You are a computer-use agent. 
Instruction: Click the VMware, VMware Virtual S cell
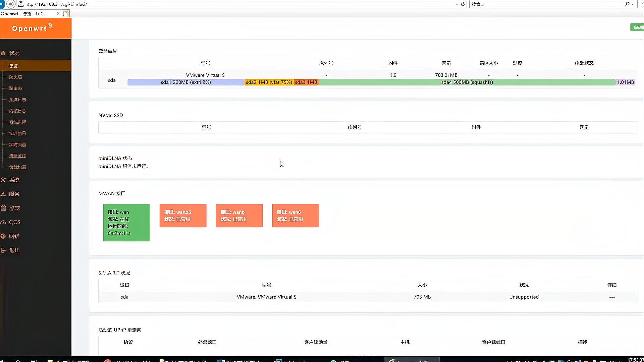[x=266, y=297]
